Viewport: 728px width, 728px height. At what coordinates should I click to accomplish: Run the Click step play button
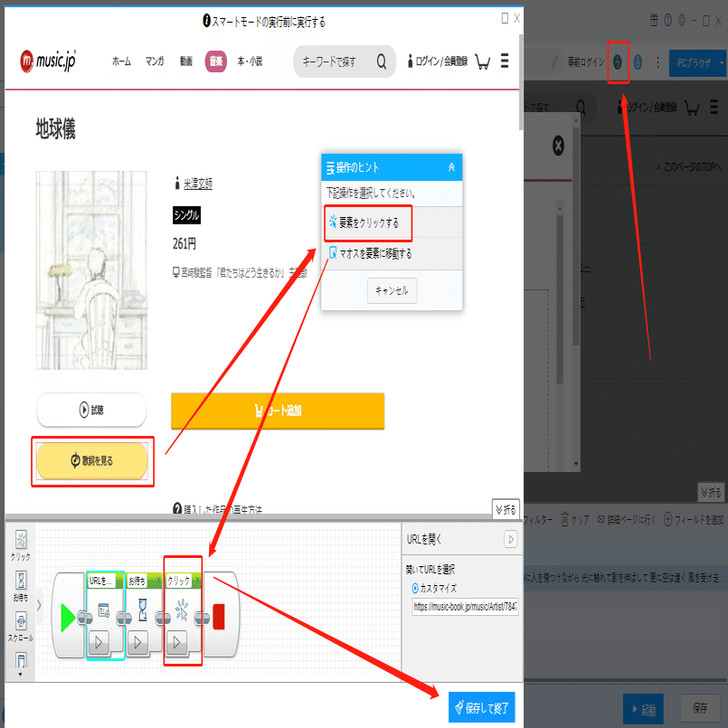176,642
